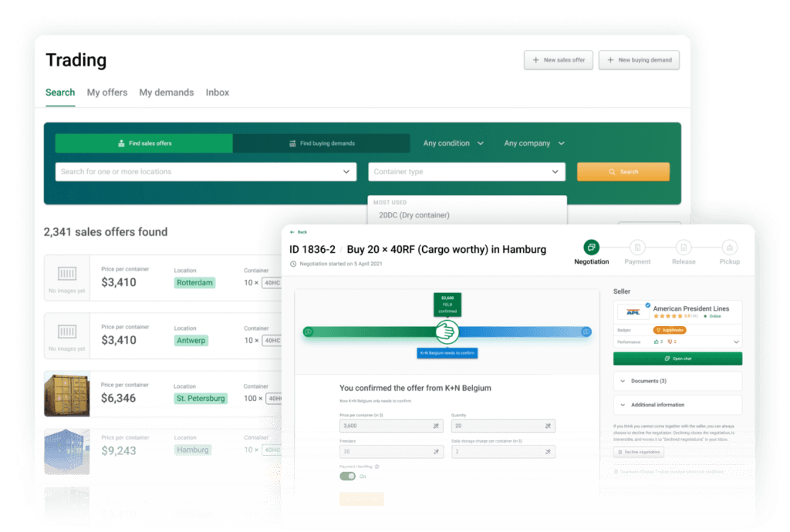This screenshot has height=532, width=790.
Task: Open the Any condition dropdown
Action: pyautogui.click(x=453, y=143)
